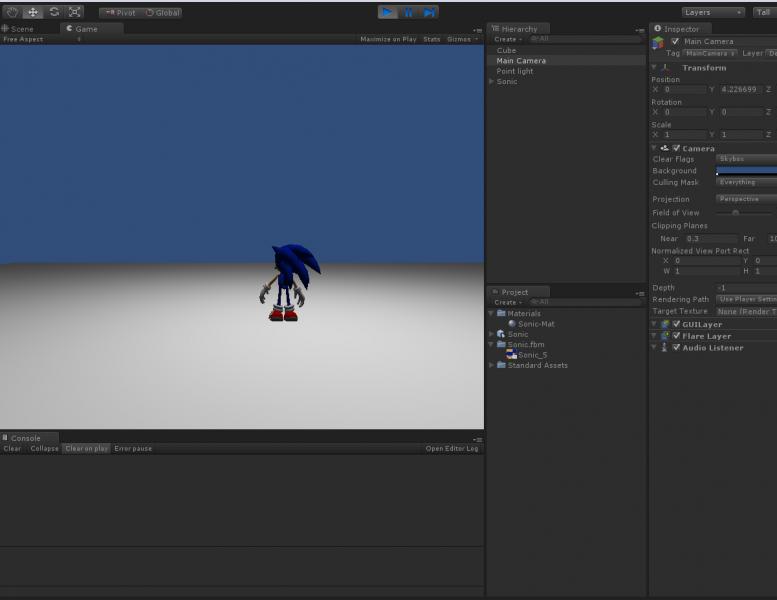
Task: Select the Sonic_S texture icon
Action: [511, 354]
